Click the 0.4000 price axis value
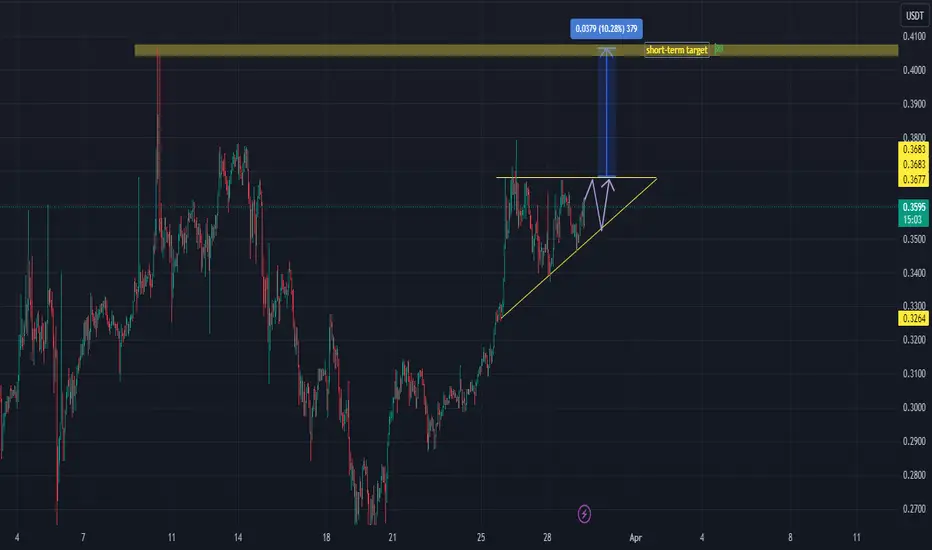Screen dimensions: 932x550 pos(914,70)
